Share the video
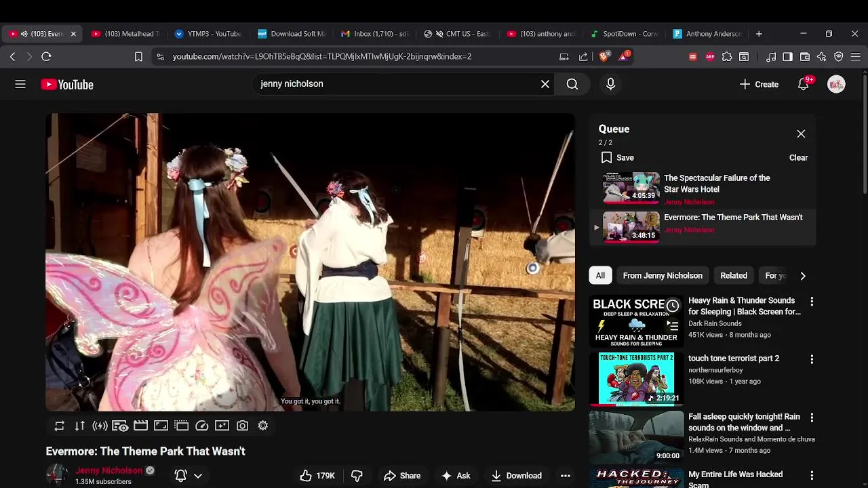Image resolution: width=868 pixels, height=488 pixels. pyautogui.click(x=402, y=476)
